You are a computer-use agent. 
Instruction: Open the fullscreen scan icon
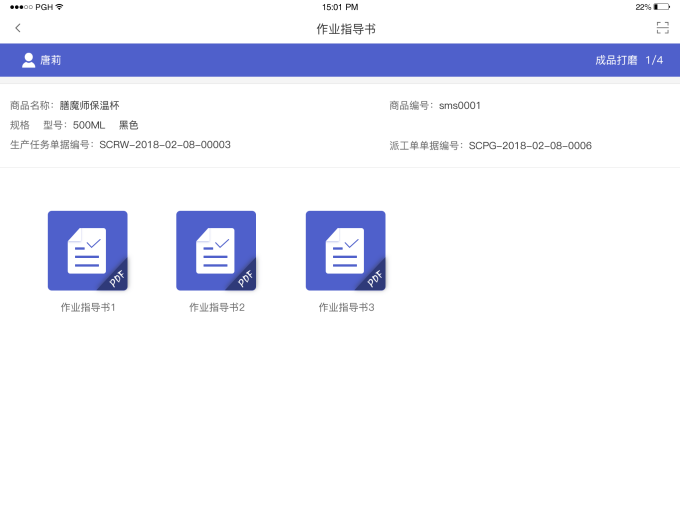pos(662,28)
